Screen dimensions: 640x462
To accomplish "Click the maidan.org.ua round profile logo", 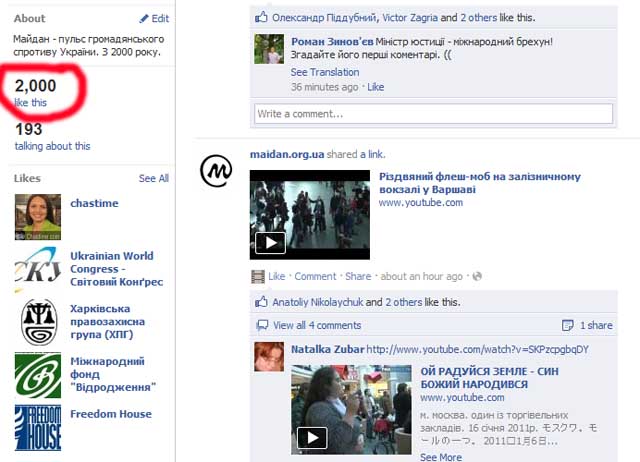I will [x=216, y=170].
